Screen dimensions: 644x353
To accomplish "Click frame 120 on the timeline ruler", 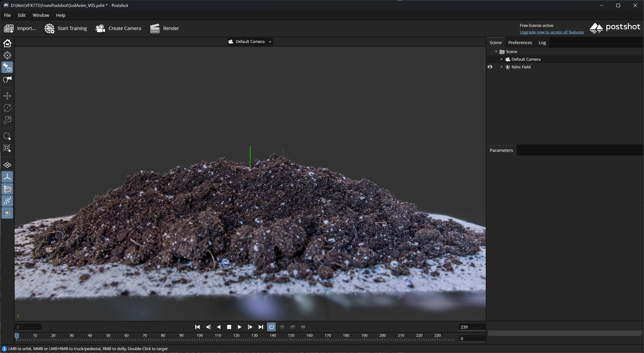I will coord(236,339).
